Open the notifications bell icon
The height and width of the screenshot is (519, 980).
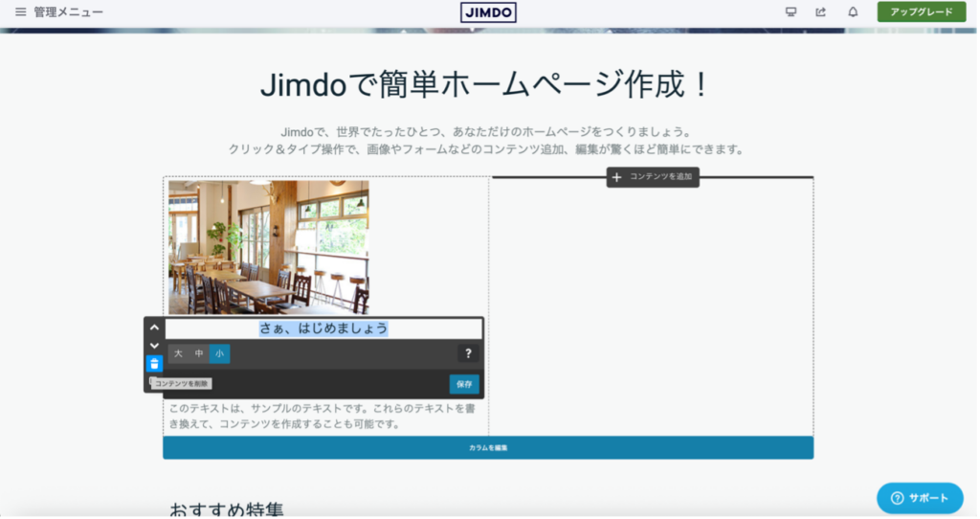(x=855, y=11)
